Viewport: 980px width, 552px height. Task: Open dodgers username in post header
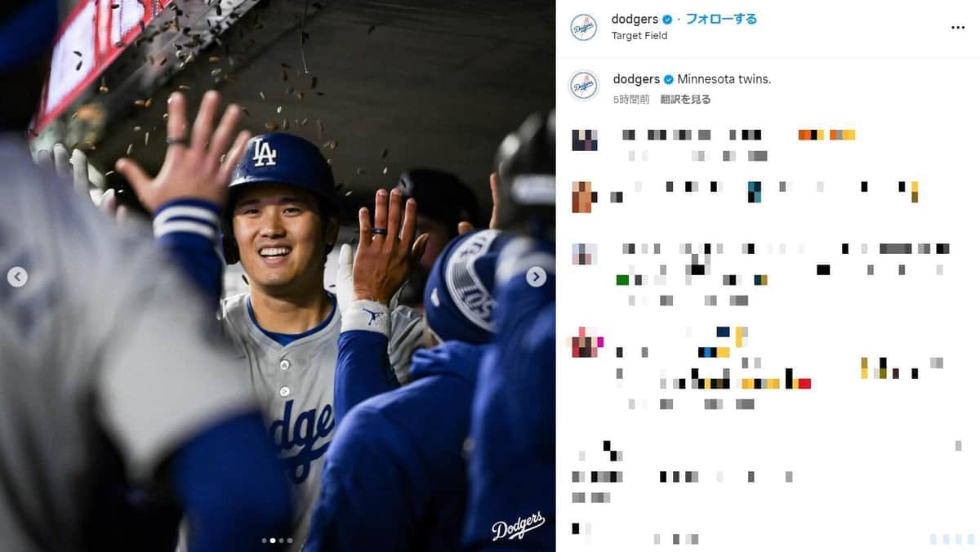coord(635,19)
